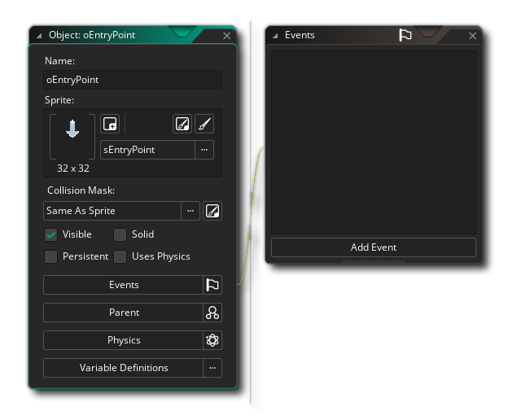
Task: Enable the Solid checkbox
Action: click(120, 234)
